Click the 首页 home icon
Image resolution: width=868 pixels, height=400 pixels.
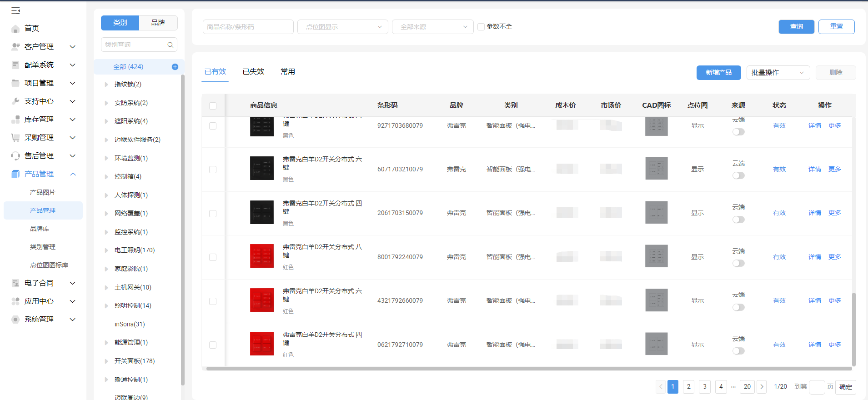click(15, 29)
